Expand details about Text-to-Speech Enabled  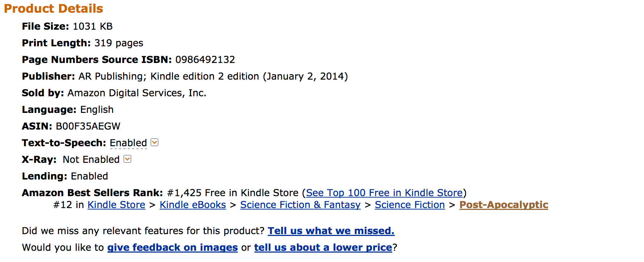[x=155, y=143]
